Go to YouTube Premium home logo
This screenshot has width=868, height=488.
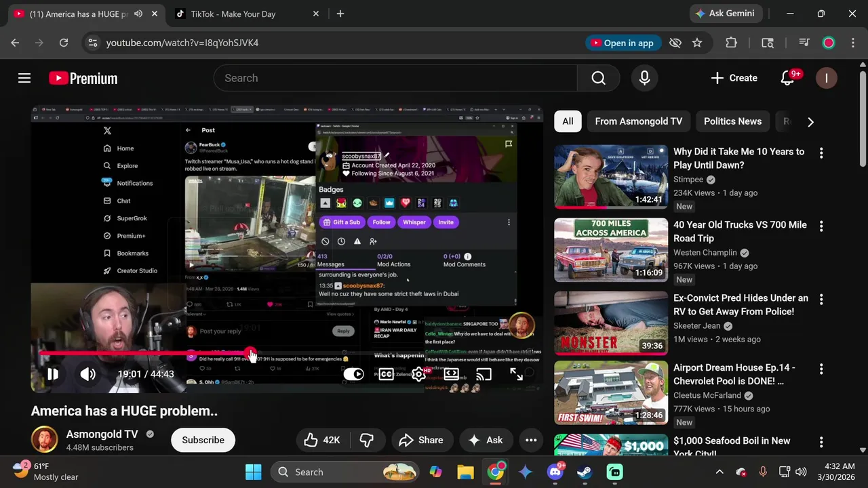[x=83, y=78]
